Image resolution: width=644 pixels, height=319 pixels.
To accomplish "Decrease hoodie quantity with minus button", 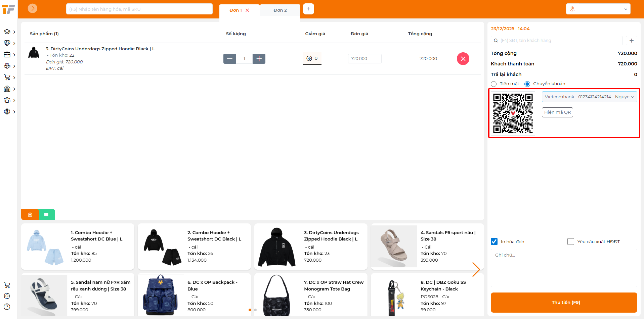I will pyautogui.click(x=229, y=59).
